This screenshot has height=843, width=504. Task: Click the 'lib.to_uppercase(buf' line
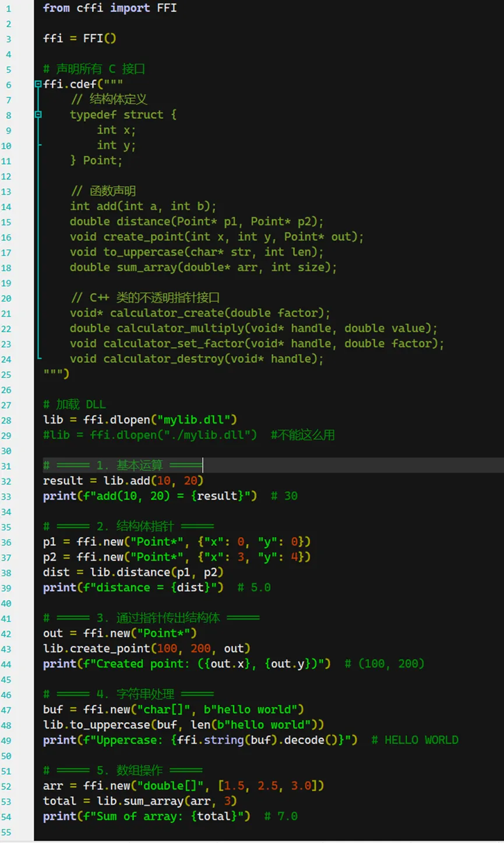184,724
